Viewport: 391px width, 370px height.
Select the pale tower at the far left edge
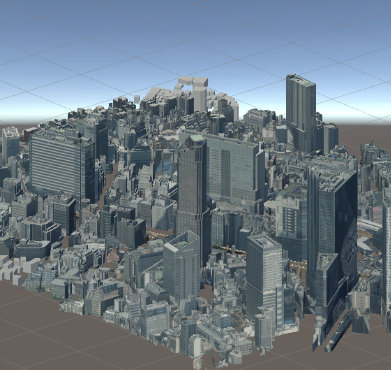[x=11, y=145]
